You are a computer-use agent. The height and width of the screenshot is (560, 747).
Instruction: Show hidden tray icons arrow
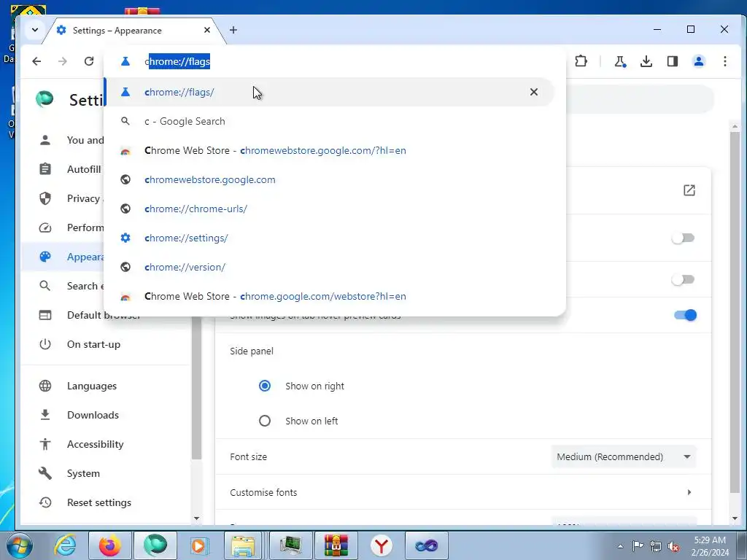pyautogui.click(x=620, y=546)
